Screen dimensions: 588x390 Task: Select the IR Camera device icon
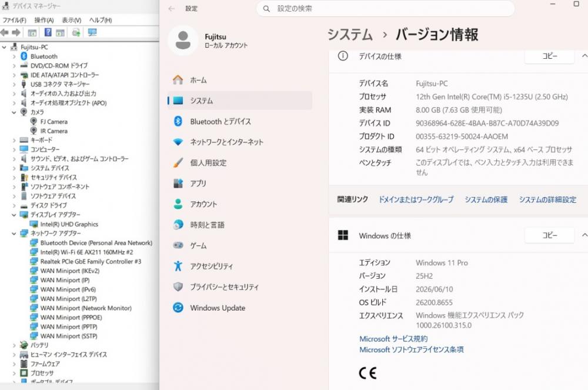34,131
